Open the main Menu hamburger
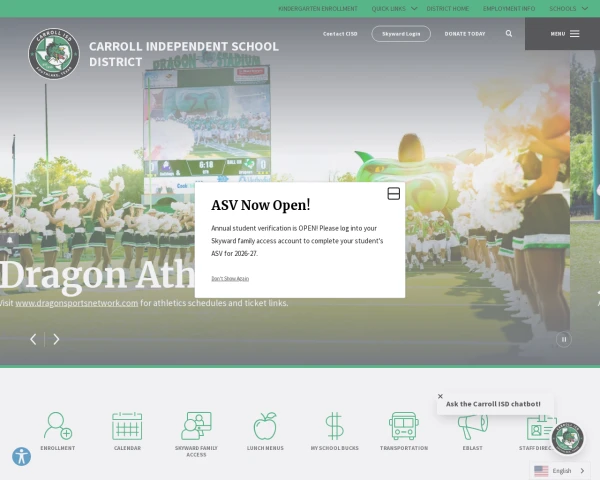The width and height of the screenshot is (600, 480). [x=565, y=34]
